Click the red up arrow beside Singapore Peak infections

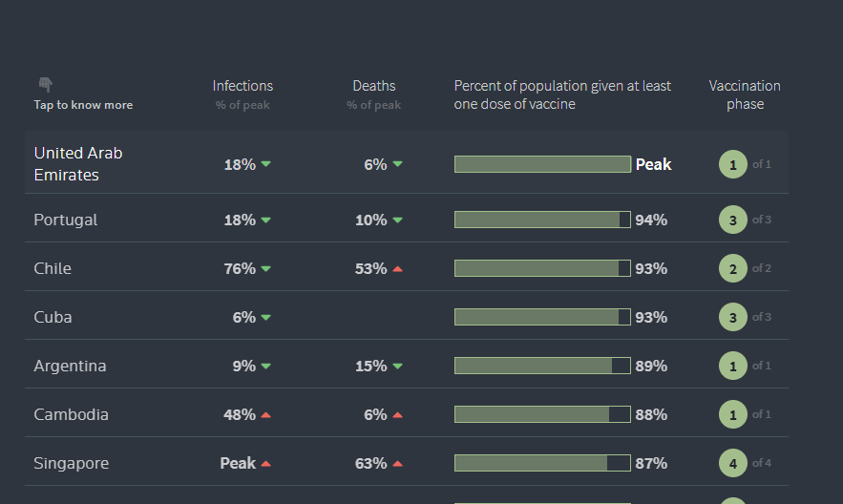click(x=265, y=464)
